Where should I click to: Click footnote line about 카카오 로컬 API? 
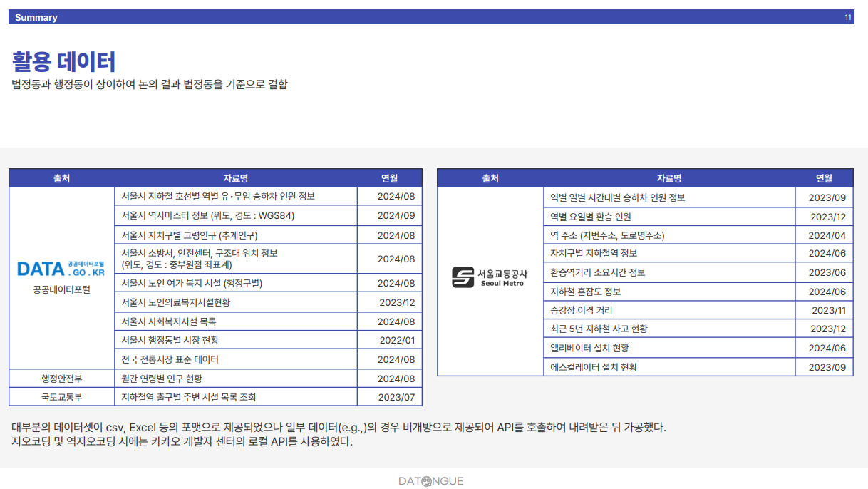[182, 442]
